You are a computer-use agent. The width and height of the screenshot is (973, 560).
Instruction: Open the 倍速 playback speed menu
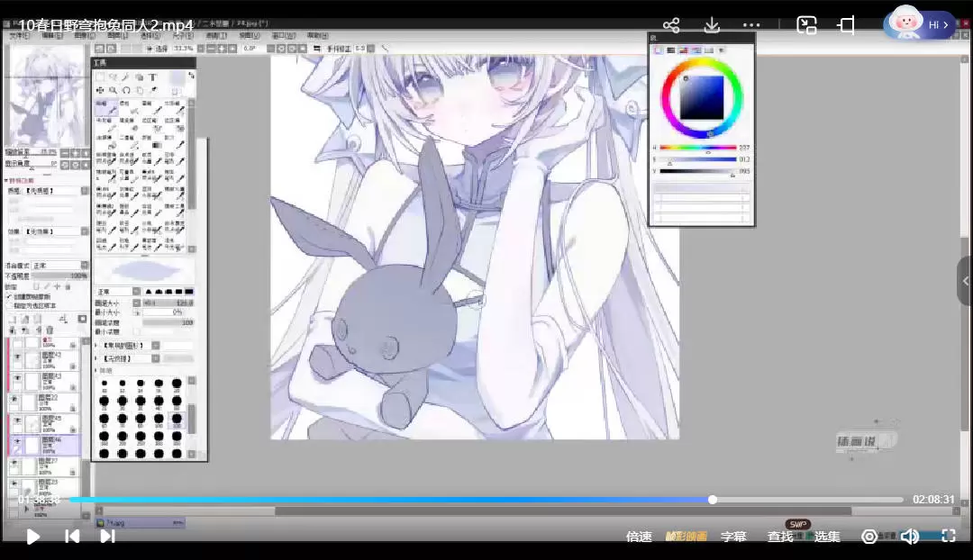pos(639,537)
